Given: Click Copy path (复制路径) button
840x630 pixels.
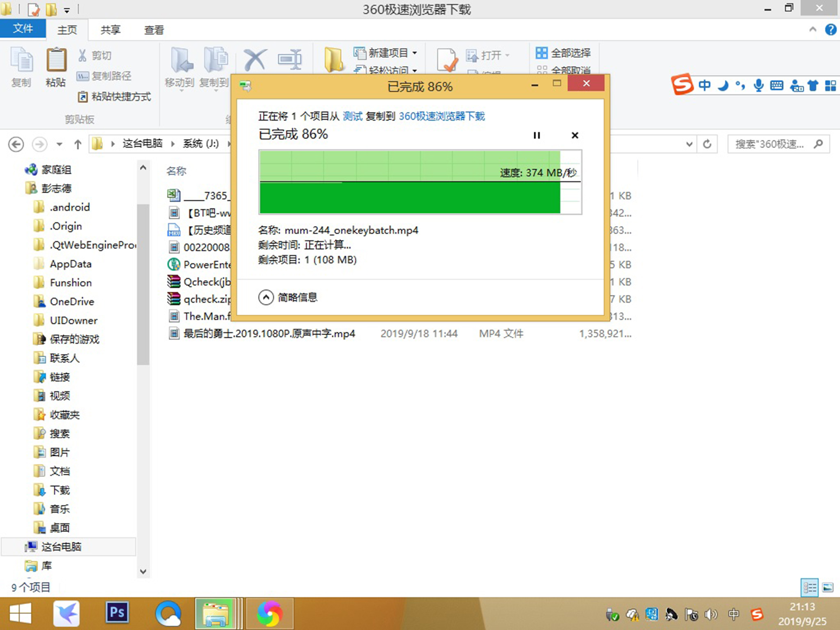Looking at the screenshot, I should click(x=104, y=76).
